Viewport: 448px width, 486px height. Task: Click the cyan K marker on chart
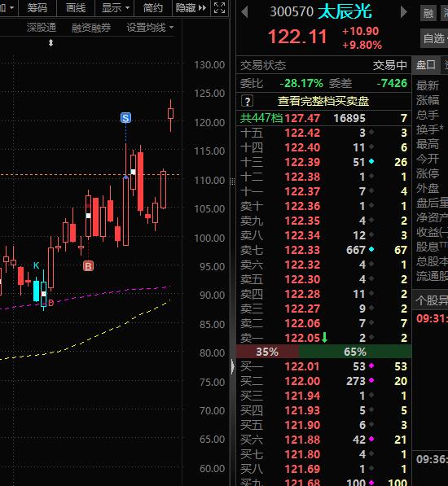[x=37, y=265]
